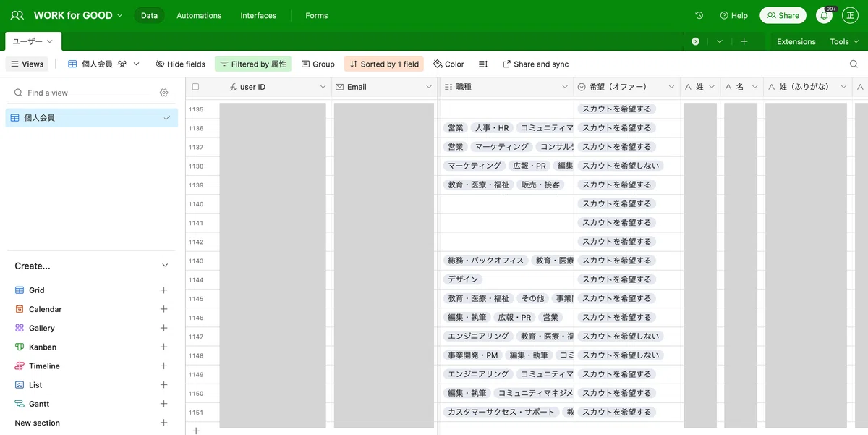The image size is (868, 435).
Task: Click 総務・バックオフィス tag in row 1143
Action: pos(485,261)
